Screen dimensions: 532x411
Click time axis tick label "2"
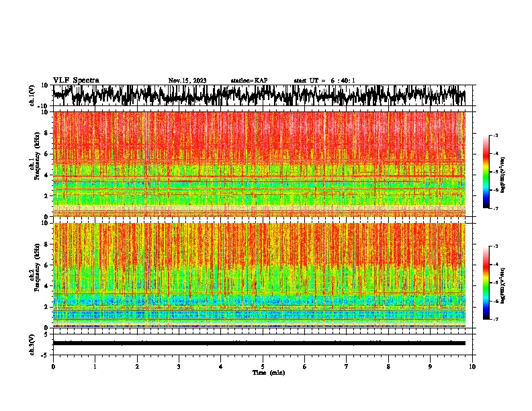[137, 367]
